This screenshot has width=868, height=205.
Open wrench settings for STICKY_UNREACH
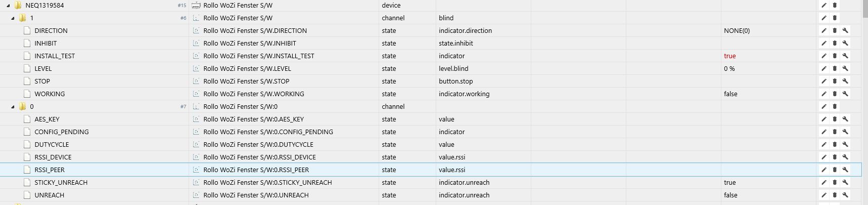coord(845,182)
